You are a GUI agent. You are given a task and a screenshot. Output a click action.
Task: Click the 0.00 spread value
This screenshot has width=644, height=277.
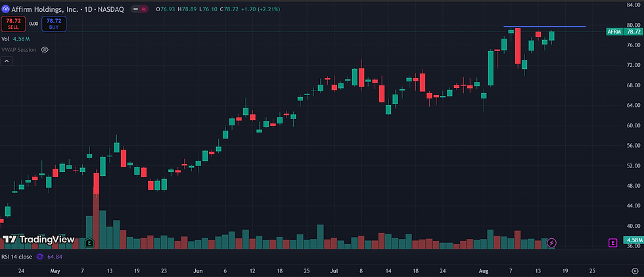(34, 24)
